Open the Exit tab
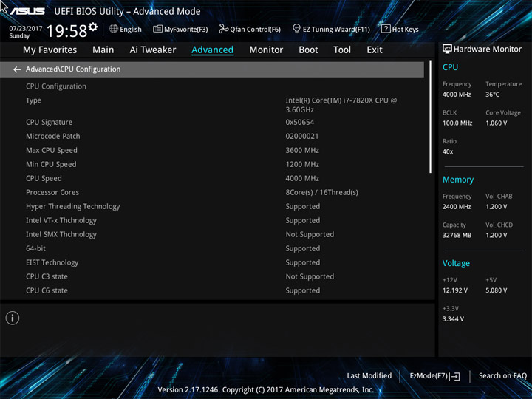This screenshot has width=532, height=399. coord(375,50)
